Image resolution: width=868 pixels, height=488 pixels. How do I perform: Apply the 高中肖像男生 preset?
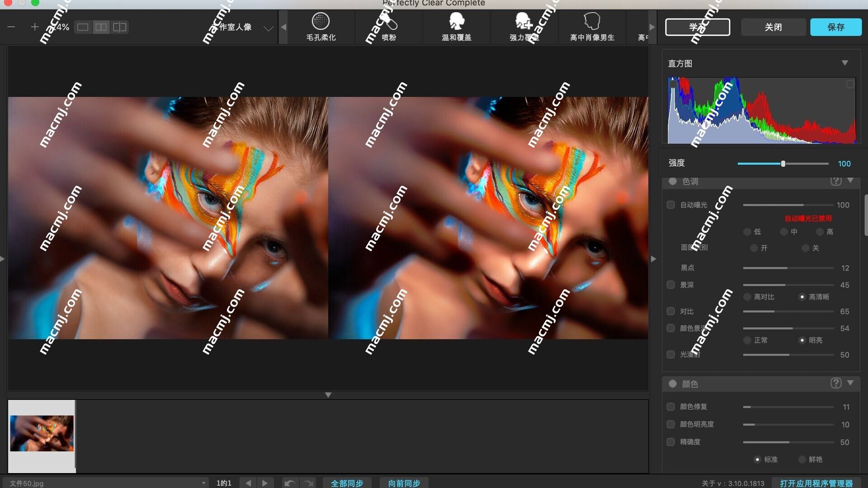tap(592, 27)
